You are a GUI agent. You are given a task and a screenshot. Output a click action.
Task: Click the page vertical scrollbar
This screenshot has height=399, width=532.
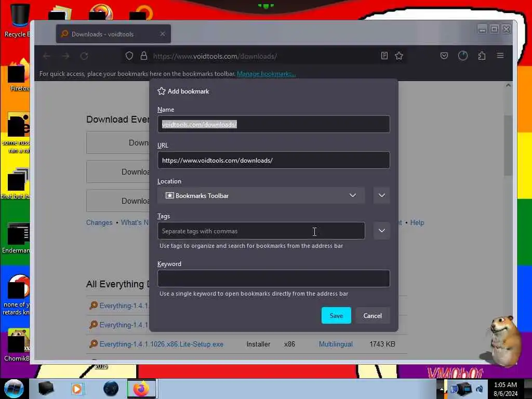pos(508,145)
